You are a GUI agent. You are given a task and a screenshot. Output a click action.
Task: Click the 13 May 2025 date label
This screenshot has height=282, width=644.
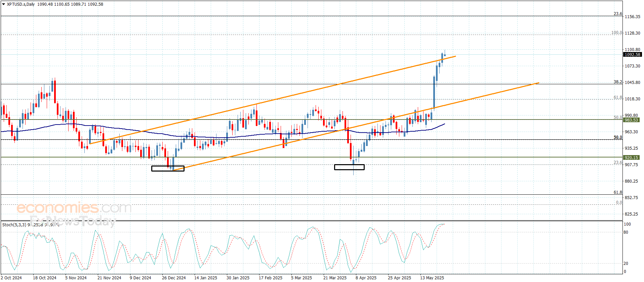(x=432, y=278)
